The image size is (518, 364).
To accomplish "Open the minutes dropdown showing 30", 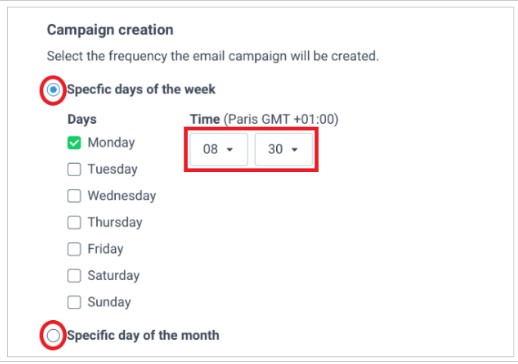I will tap(284, 149).
